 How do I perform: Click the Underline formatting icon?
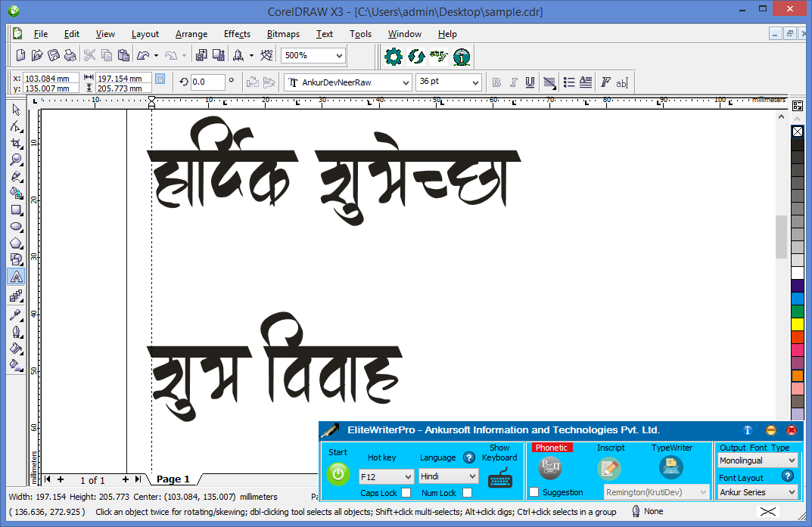click(530, 82)
